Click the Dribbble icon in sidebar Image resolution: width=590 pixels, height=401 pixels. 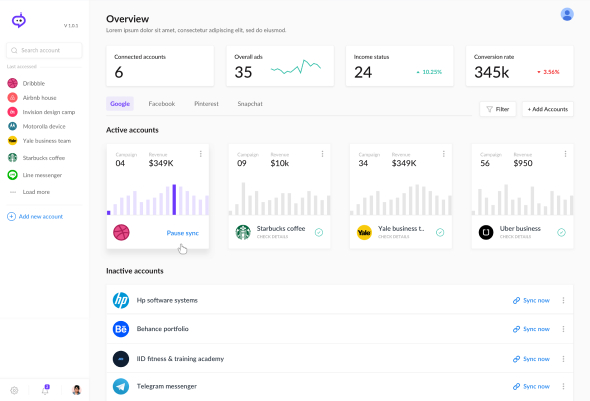(x=12, y=83)
